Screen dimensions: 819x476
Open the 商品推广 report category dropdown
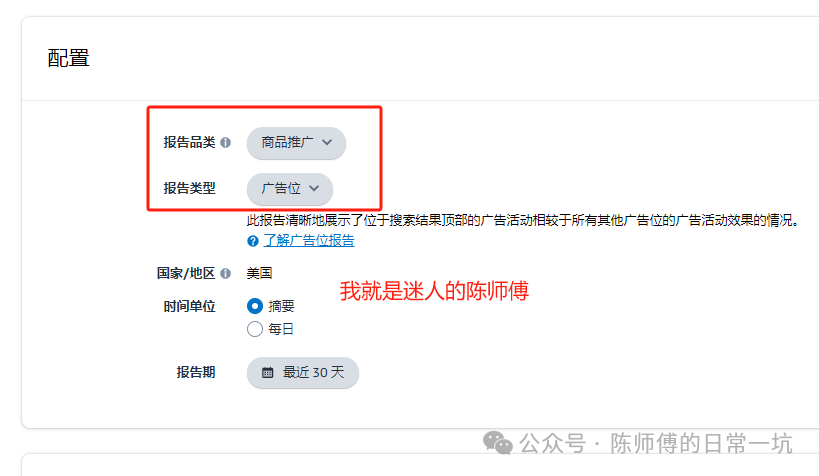click(x=296, y=143)
